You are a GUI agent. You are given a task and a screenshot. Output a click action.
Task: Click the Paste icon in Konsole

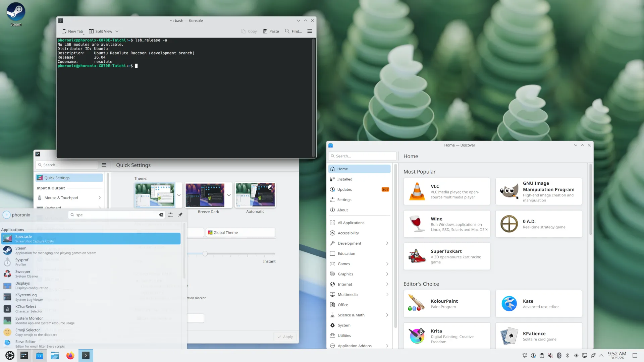[x=265, y=31]
